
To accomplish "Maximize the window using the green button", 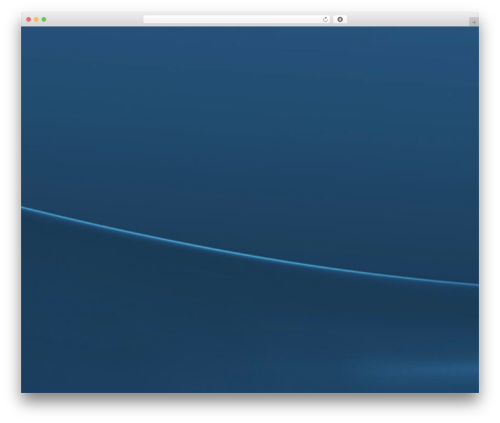I will (x=44, y=20).
